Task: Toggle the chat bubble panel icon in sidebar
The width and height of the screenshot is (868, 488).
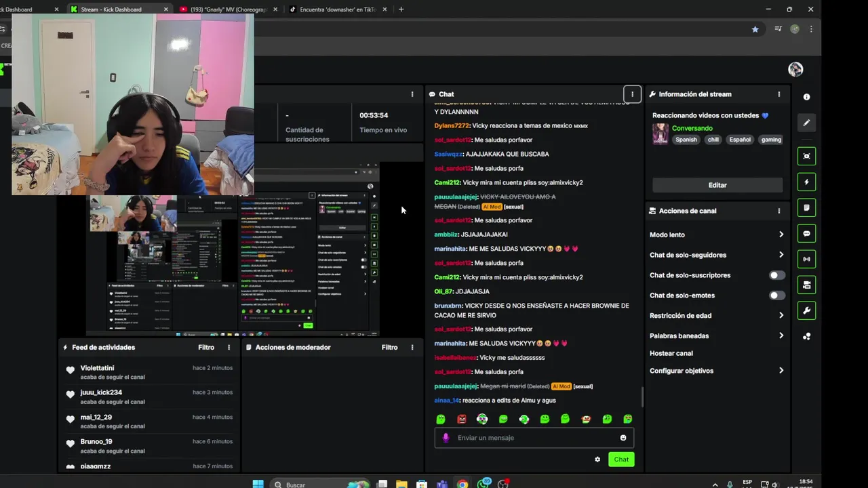Action: click(x=806, y=233)
